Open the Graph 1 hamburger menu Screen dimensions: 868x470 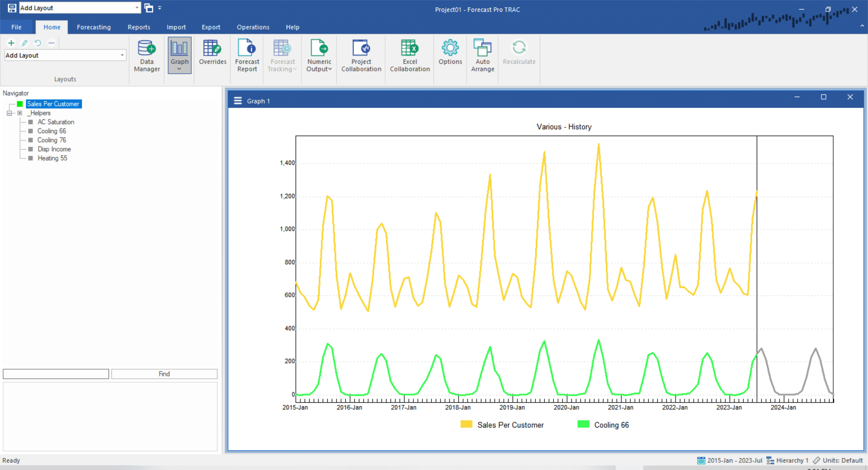click(x=238, y=101)
